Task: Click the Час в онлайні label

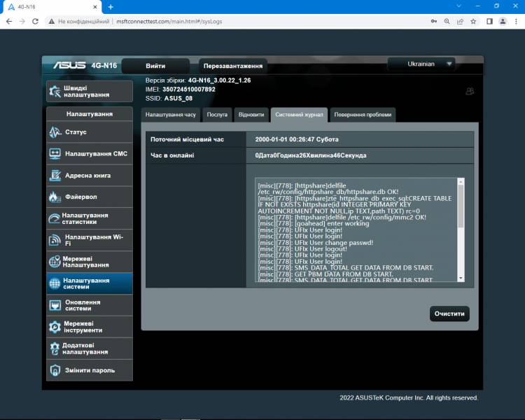Action: [x=172, y=155]
